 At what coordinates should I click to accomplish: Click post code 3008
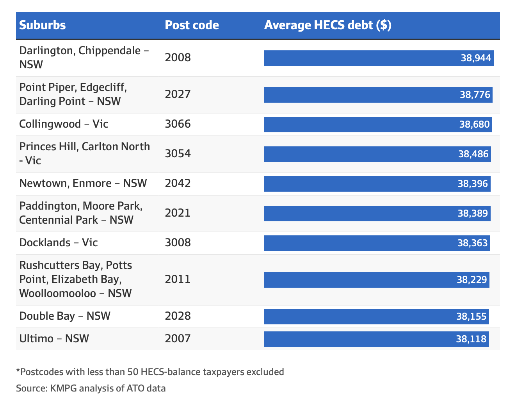coord(178,243)
